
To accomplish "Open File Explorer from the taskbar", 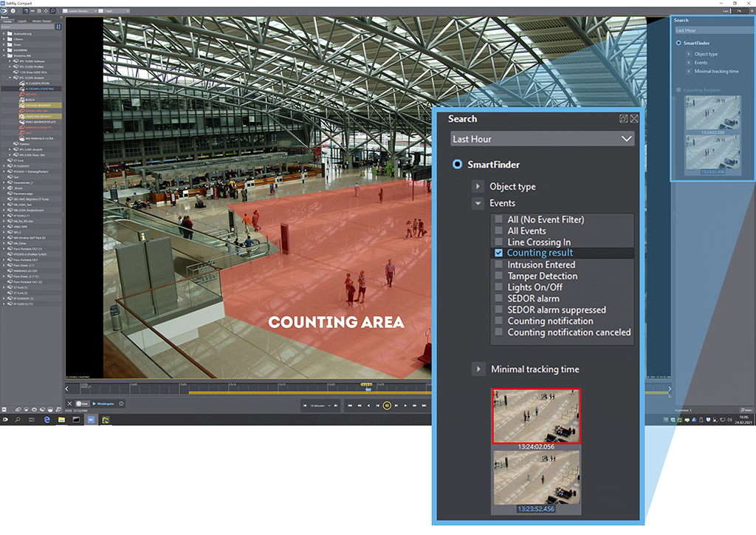I will click(x=61, y=420).
